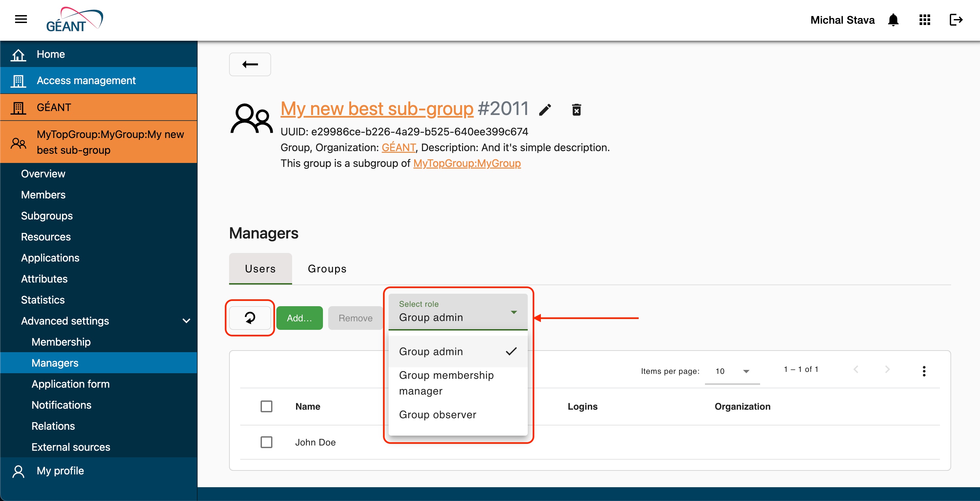Open the table three-dot options menu

click(924, 371)
